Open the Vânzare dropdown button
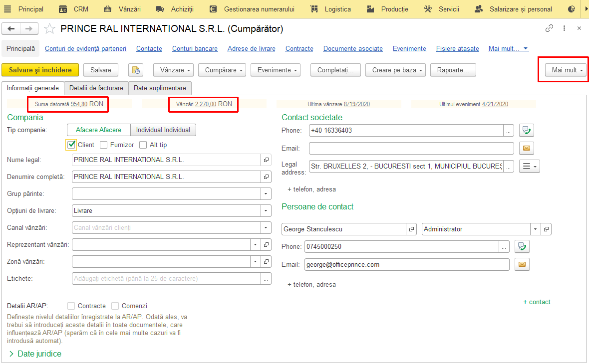 click(175, 70)
